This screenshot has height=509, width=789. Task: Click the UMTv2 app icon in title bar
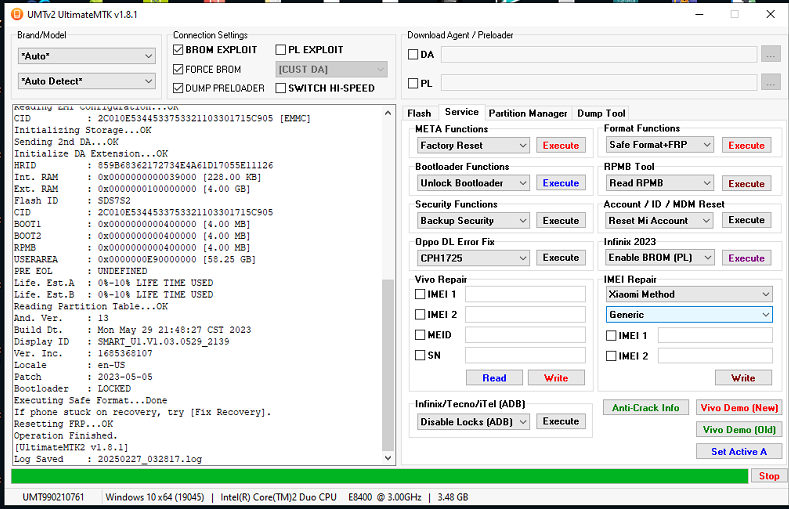pos(17,14)
